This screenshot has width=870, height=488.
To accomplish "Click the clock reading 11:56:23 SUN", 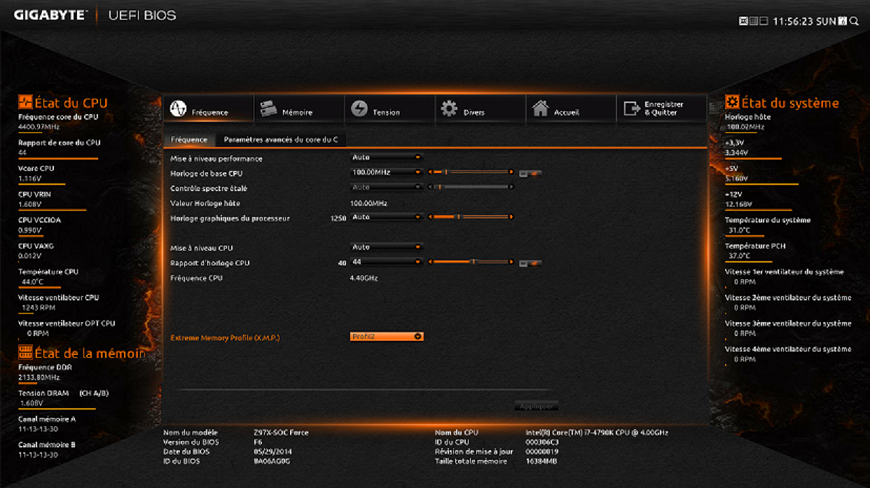I will (804, 21).
